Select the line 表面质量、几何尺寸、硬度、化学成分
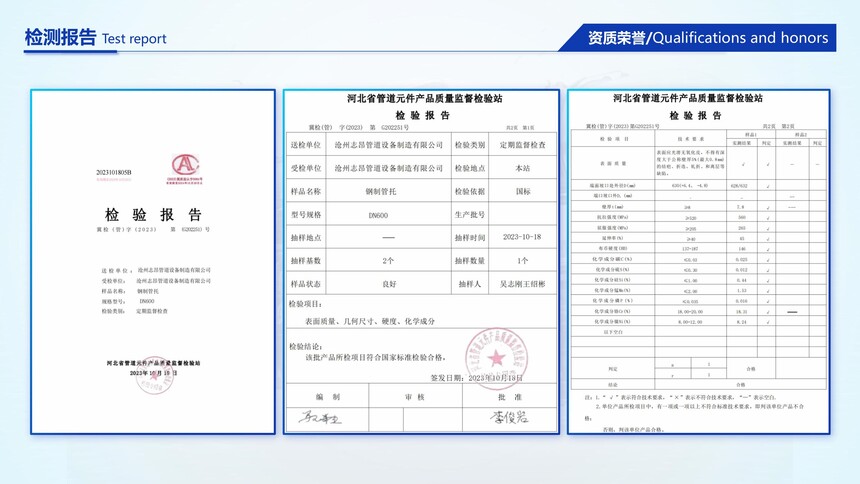860x484 pixels. coord(370,321)
